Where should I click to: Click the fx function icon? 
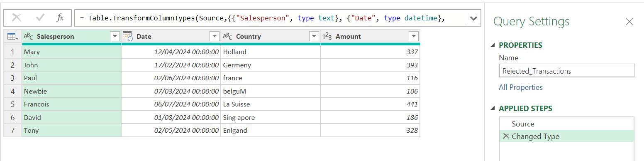[60, 18]
